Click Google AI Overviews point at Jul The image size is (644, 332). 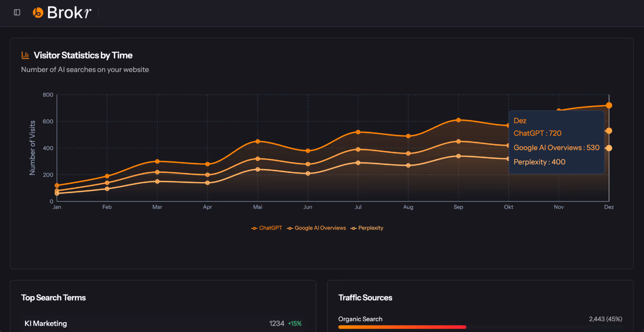358,149
